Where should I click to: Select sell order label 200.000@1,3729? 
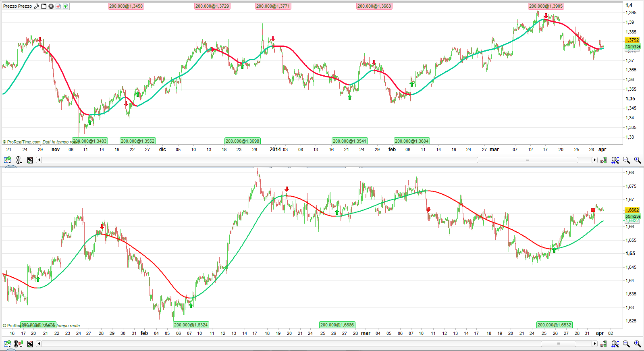212,6
